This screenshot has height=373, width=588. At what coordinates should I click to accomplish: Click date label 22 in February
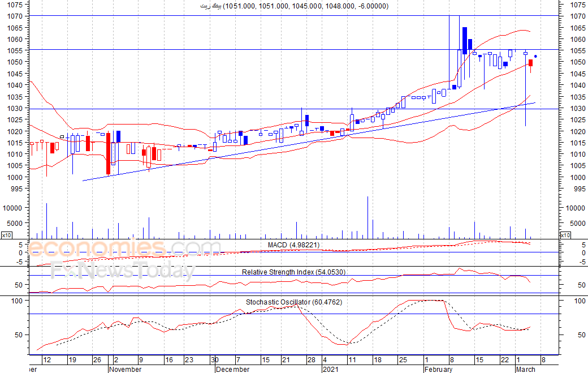coord(505,360)
